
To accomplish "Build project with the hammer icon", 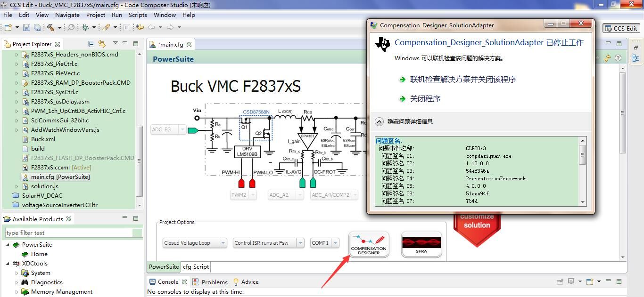I will 50,27.
